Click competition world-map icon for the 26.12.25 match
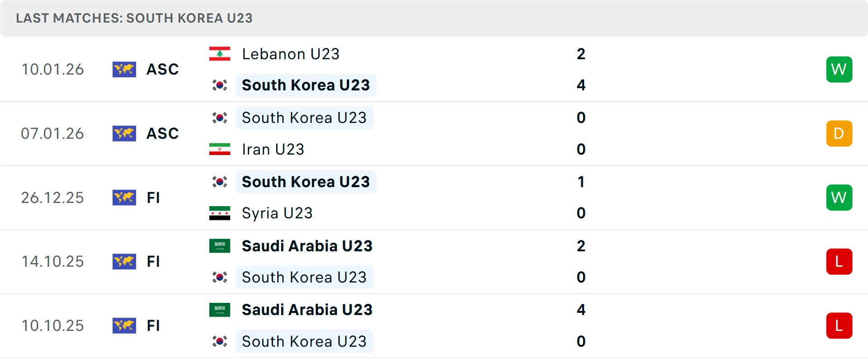Screen dimensions: 868x358 [x=124, y=198]
